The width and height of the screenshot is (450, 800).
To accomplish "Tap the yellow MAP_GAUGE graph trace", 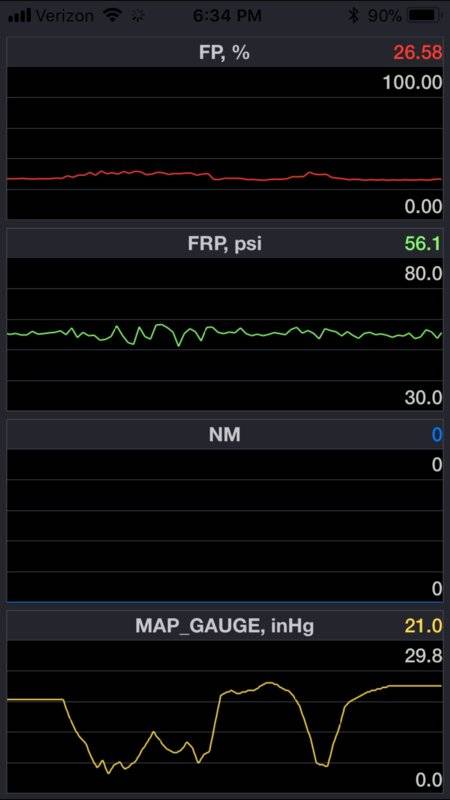I will 224,727.
